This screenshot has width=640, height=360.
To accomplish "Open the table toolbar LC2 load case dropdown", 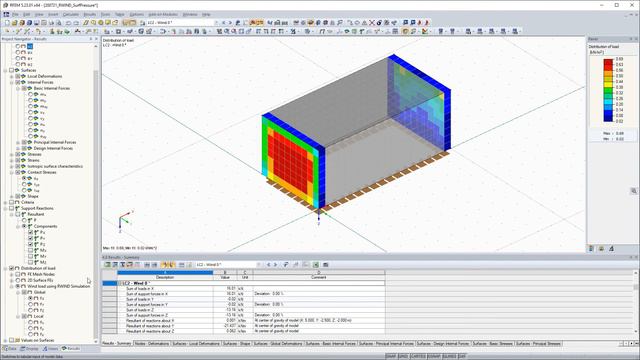I will (x=259, y=264).
